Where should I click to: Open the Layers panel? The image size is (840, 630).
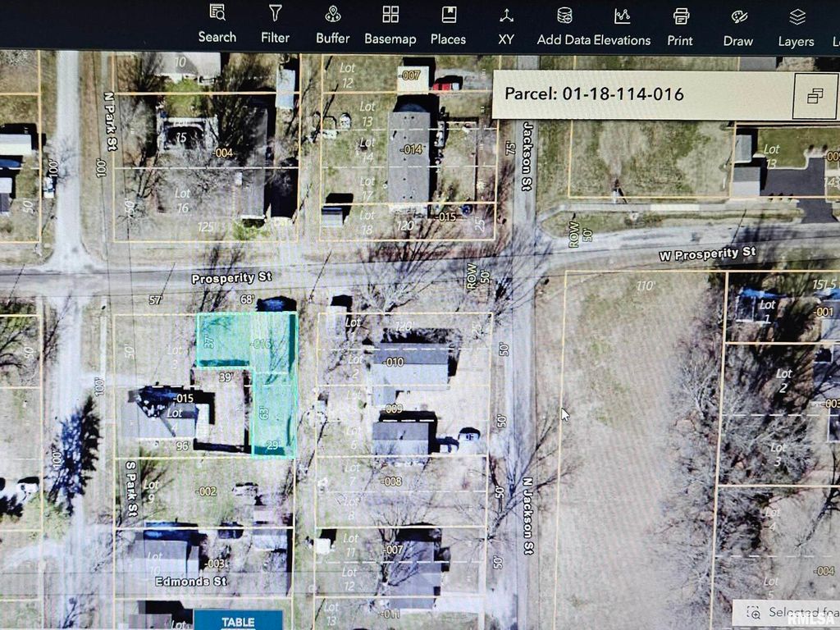pyautogui.click(x=796, y=25)
